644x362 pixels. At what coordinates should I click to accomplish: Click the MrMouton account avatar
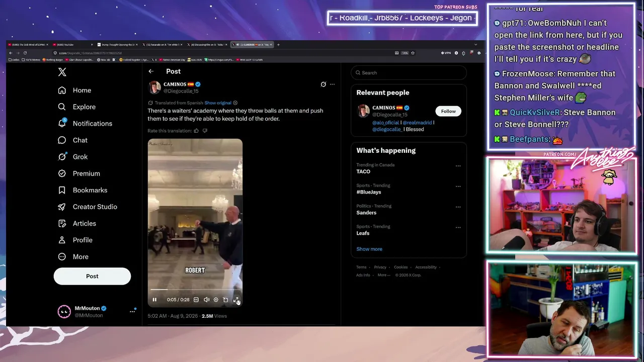pos(64,312)
